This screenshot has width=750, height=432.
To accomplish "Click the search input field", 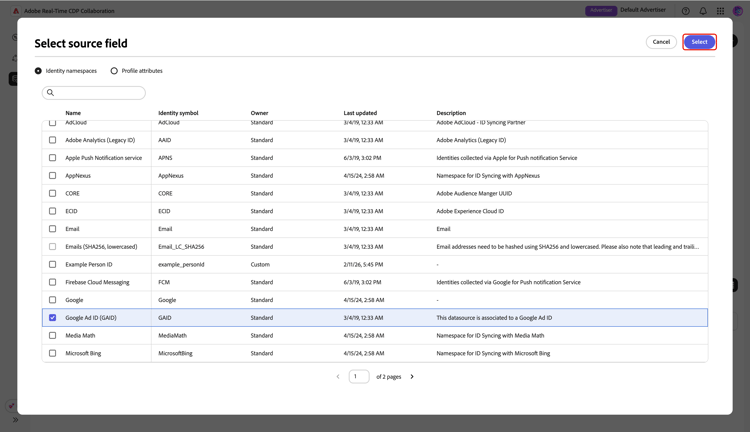I will 98,93.
